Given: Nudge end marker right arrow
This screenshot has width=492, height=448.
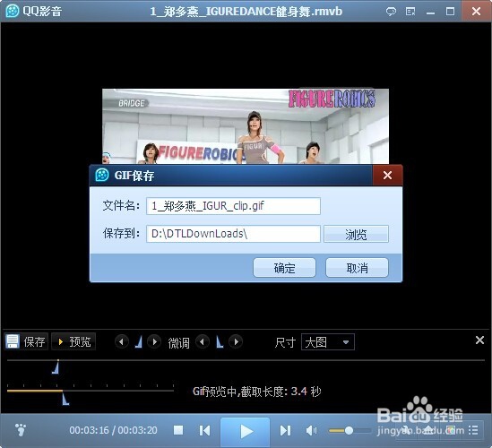Looking at the screenshot, I should (236, 341).
